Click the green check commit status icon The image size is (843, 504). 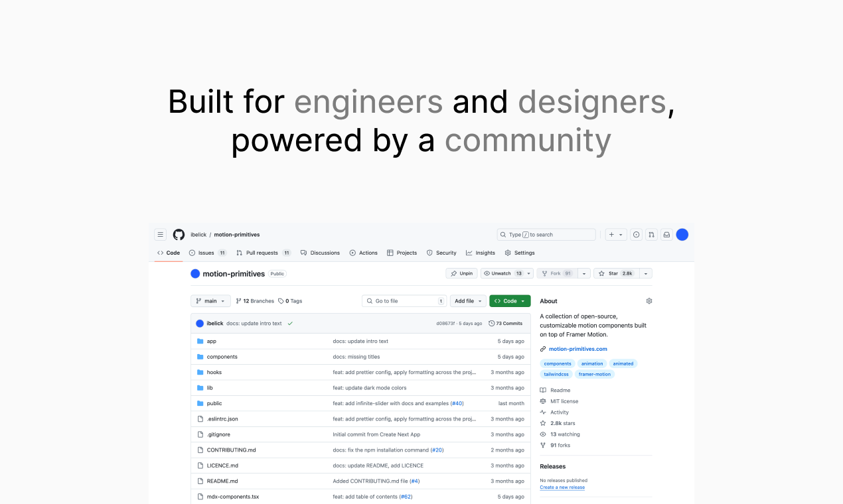point(290,324)
